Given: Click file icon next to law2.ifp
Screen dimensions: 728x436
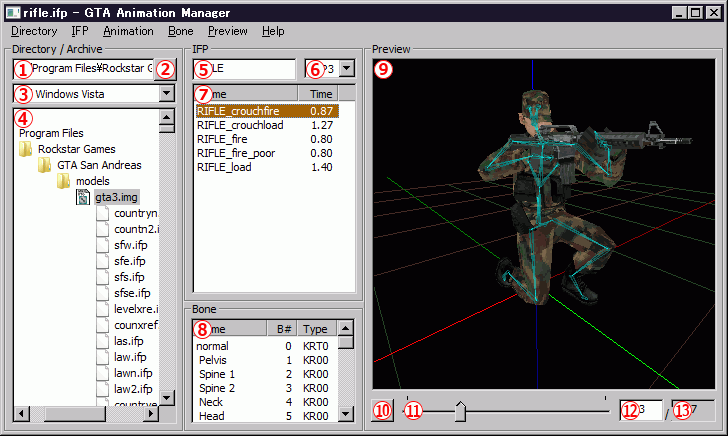Looking at the screenshot, I should click(x=103, y=389).
